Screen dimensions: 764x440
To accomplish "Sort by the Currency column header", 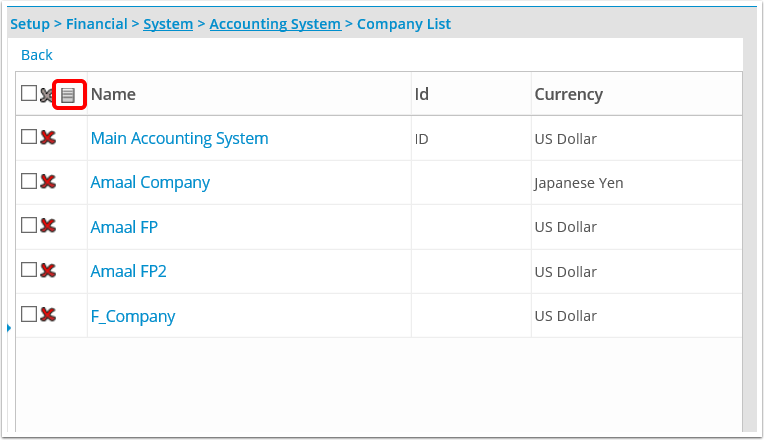I will click(x=569, y=94).
